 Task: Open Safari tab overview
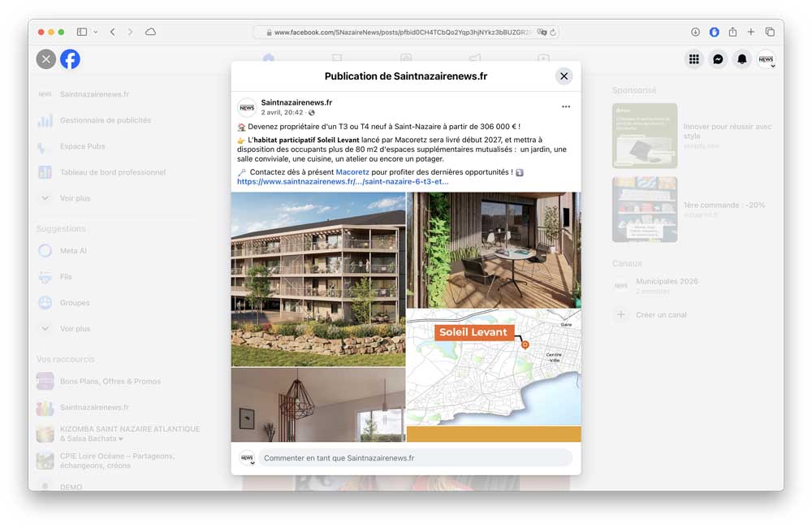(770, 32)
